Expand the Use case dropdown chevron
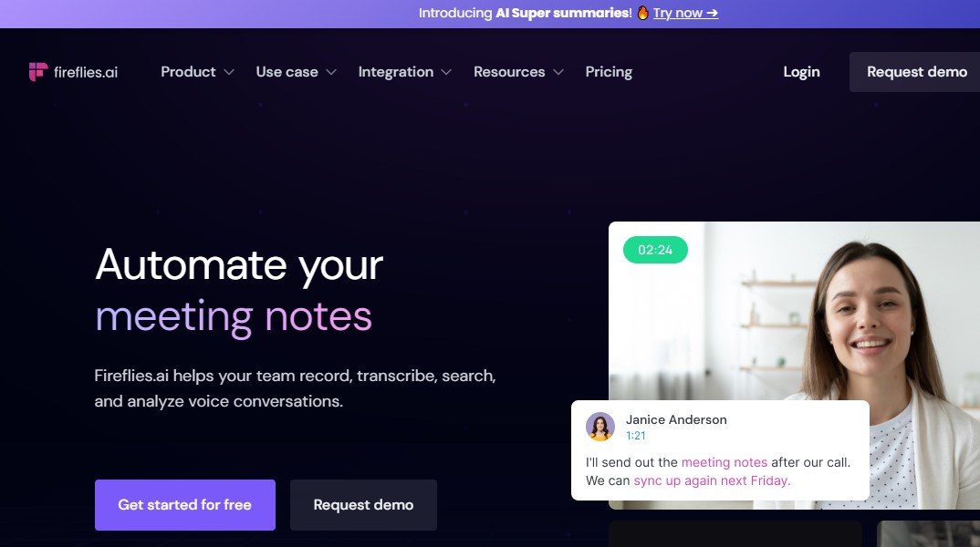980x547 pixels. click(331, 72)
